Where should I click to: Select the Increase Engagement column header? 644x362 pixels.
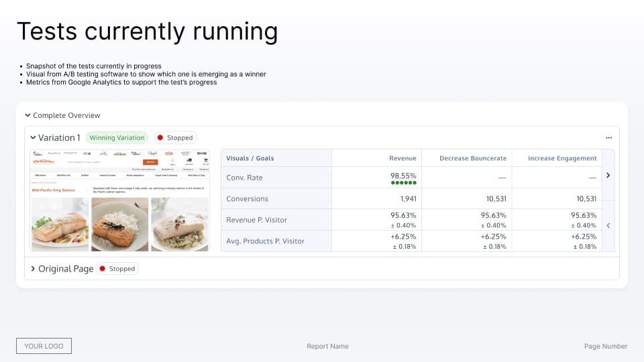(x=562, y=158)
